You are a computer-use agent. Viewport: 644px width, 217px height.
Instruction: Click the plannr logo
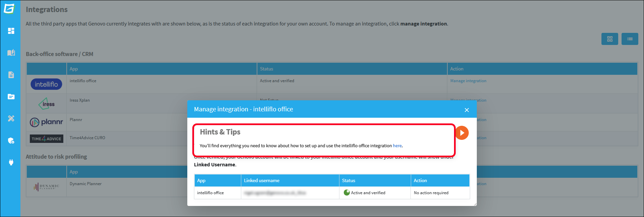pos(46,122)
